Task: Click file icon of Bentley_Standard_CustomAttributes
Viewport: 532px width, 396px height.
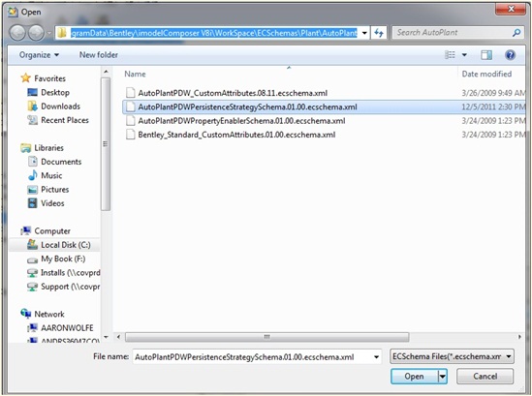Action: [x=130, y=135]
